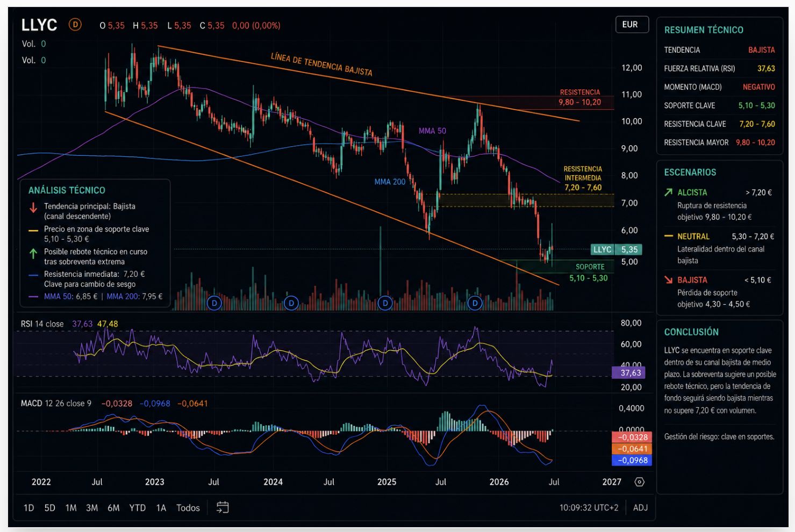The height and width of the screenshot is (532, 795).
Task: Click the BAJISTA scenario title
Action: (692, 280)
